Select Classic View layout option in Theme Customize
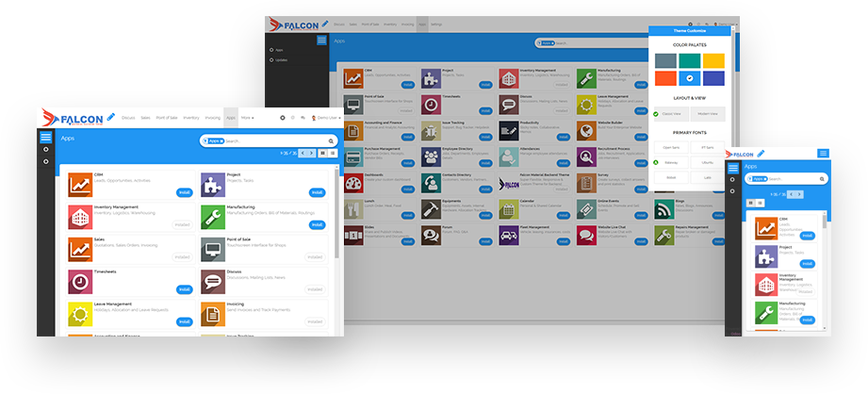 coord(671,114)
